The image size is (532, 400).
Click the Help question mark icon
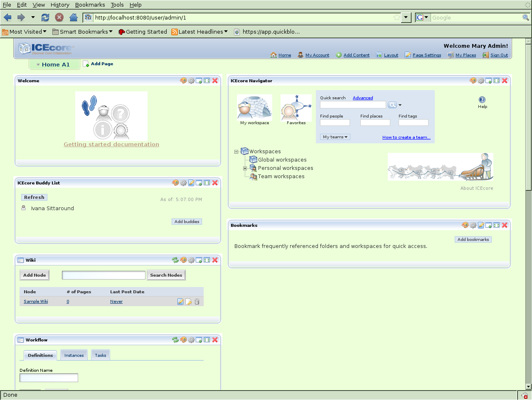pos(482,100)
